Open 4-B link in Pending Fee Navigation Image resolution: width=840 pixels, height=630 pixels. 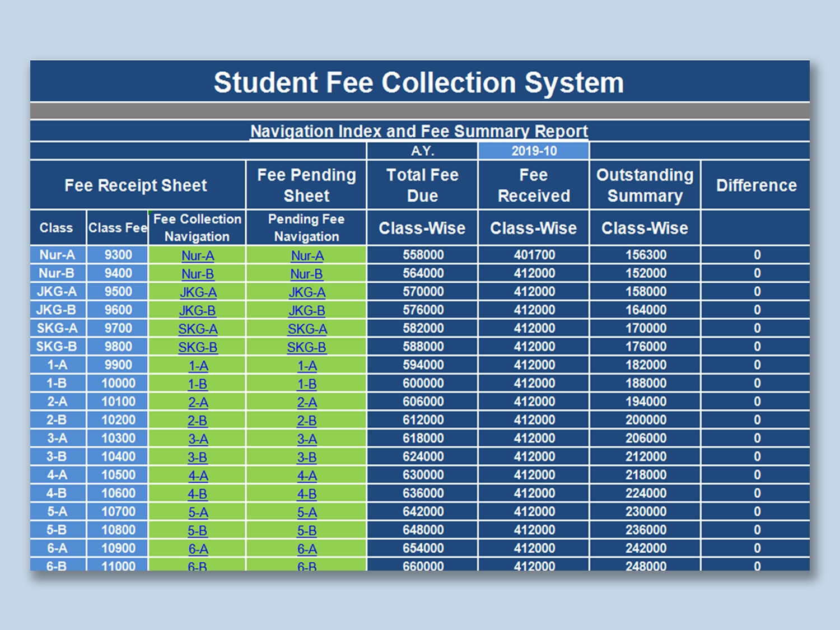(x=306, y=494)
